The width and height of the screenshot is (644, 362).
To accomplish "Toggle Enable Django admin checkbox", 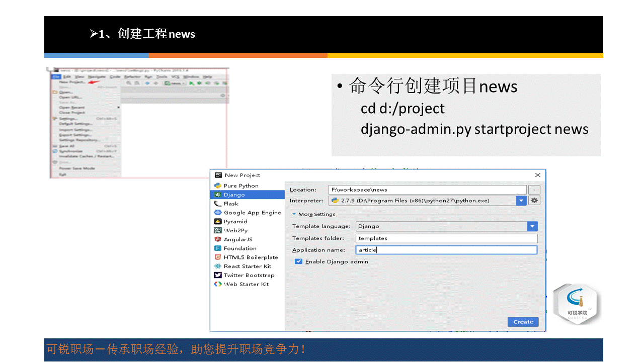I will click(299, 261).
